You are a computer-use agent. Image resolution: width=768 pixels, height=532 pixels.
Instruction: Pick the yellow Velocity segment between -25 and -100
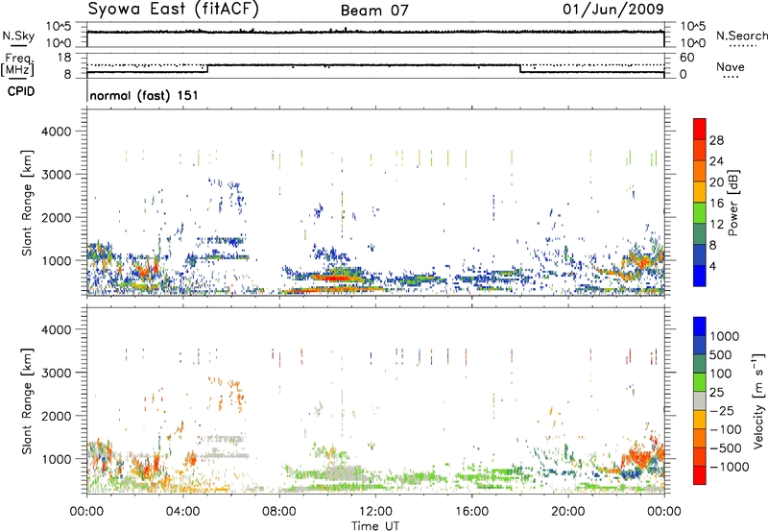point(700,420)
